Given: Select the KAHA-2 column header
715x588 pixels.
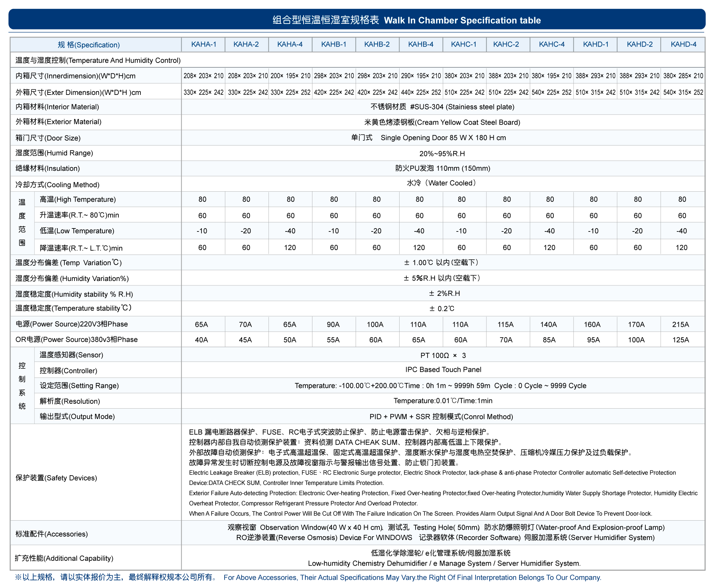Looking at the screenshot, I should point(246,44).
